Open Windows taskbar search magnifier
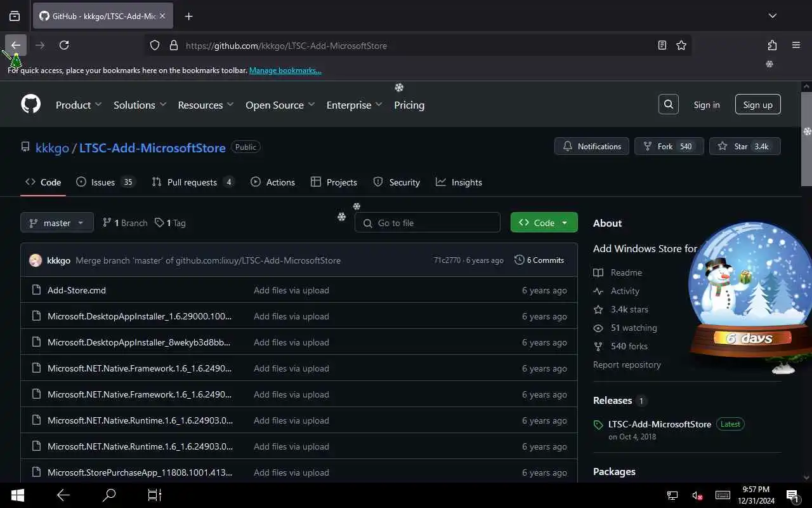The width and height of the screenshot is (812, 508). (x=109, y=495)
